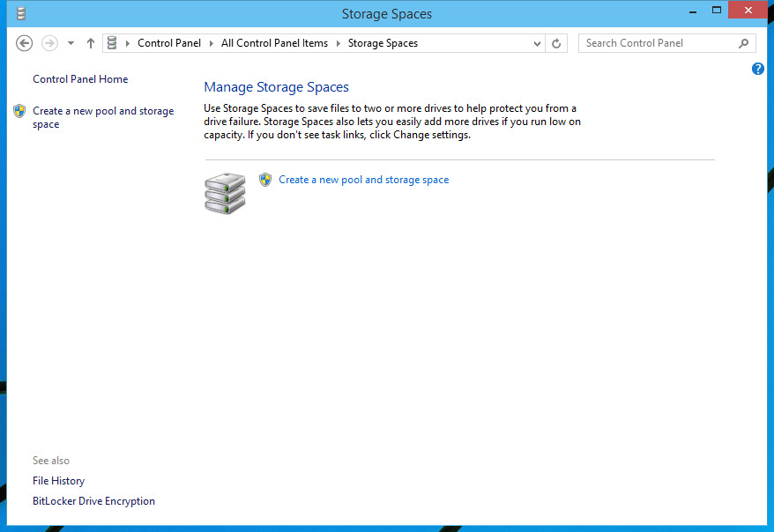Open File History settings
The width and height of the screenshot is (774, 532).
click(58, 480)
